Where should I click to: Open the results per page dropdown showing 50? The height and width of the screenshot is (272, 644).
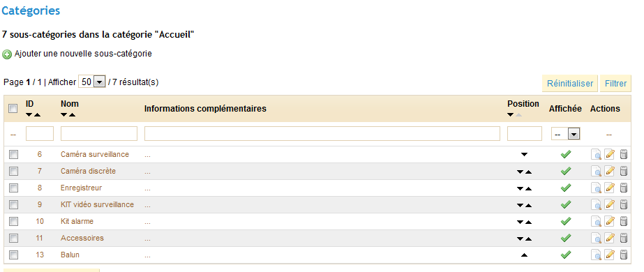[x=92, y=82]
